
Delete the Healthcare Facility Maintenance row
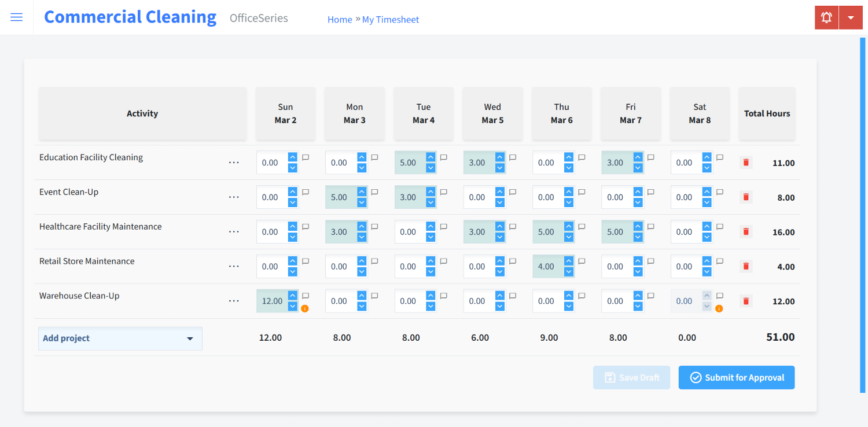point(745,231)
